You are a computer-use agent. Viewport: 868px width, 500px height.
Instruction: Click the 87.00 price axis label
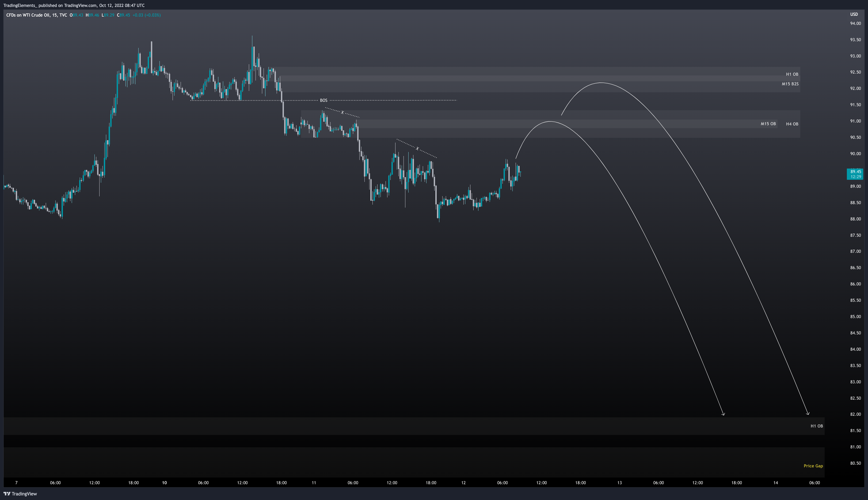pos(855,252)
